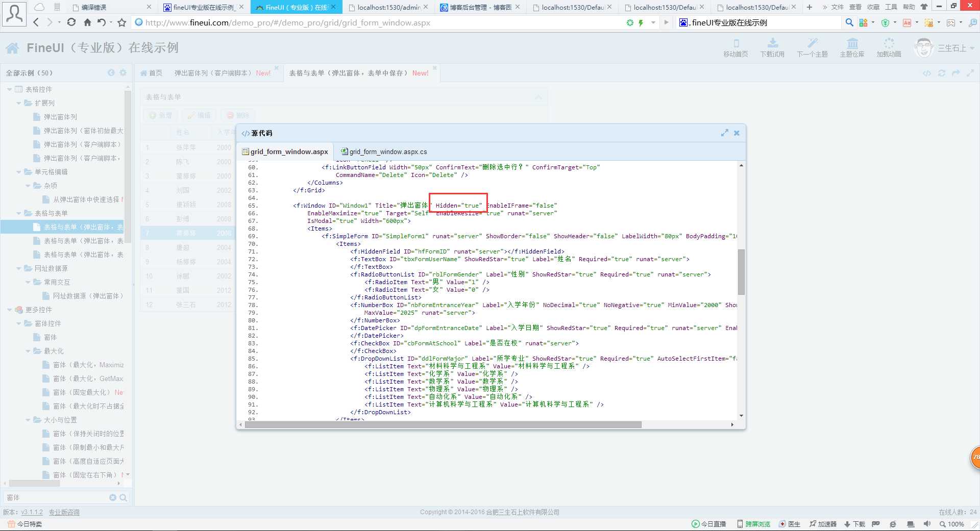
Task: Maximize the tab panel with the expand icon
Action: point(970,73)
